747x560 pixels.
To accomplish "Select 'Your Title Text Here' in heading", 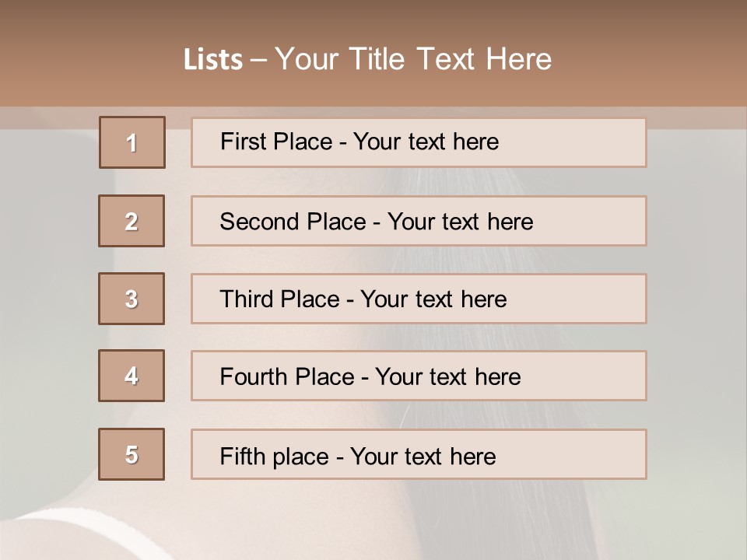I will 413,59.
